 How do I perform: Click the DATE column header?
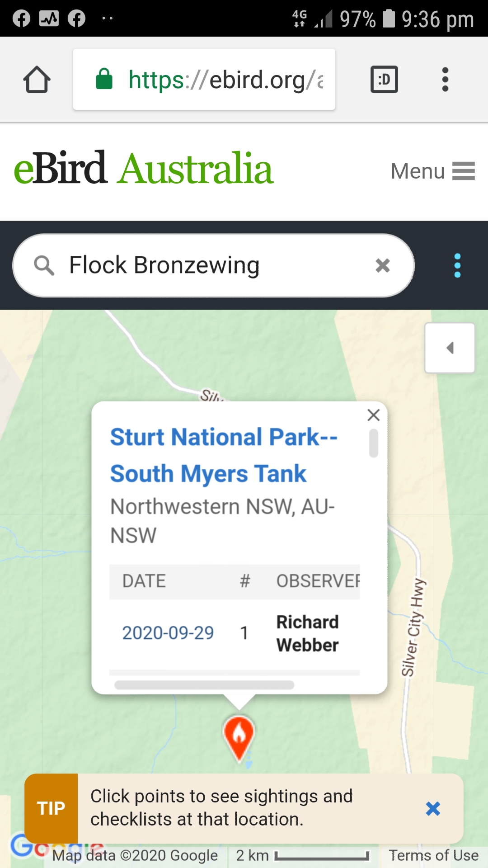coord(144,581)
